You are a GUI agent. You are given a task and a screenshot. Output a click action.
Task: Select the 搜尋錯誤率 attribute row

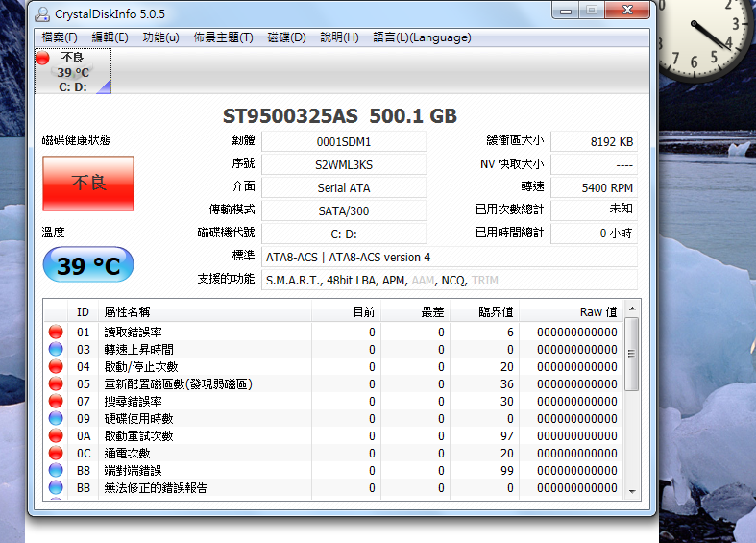coord(333,401)
